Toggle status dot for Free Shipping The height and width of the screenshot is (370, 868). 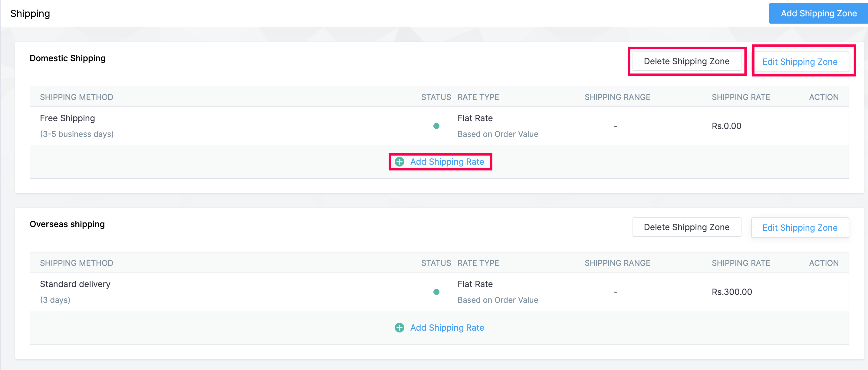coord(436,126)
